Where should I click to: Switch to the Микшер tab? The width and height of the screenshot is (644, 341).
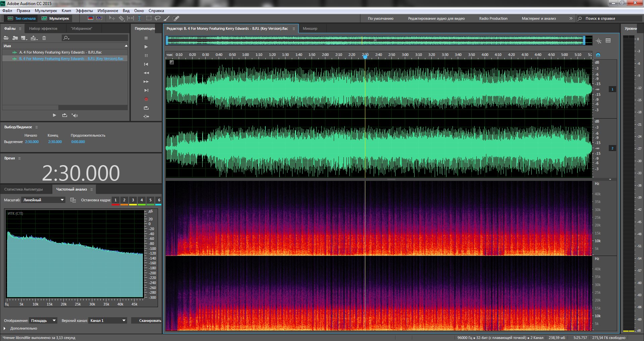[310, 29]
